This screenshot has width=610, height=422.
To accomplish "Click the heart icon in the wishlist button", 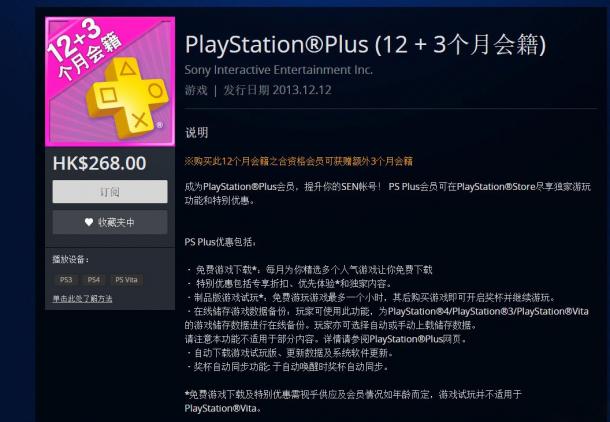I will [x=89, y=222].
